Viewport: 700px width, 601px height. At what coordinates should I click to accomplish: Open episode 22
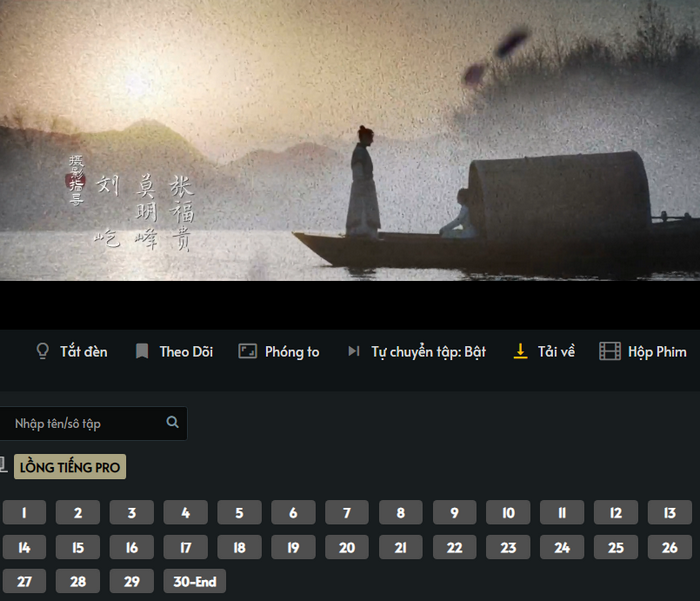click(x=454, y=547)
